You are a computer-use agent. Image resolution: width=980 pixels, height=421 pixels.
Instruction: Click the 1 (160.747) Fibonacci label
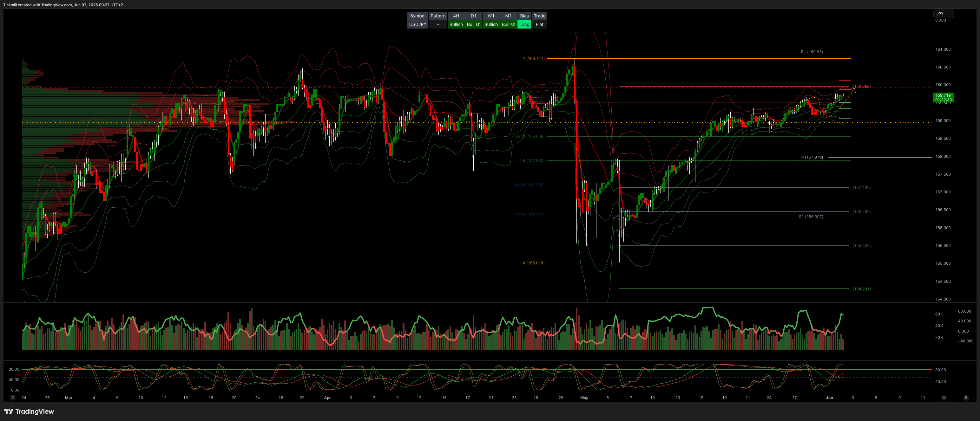coord(534,59)
